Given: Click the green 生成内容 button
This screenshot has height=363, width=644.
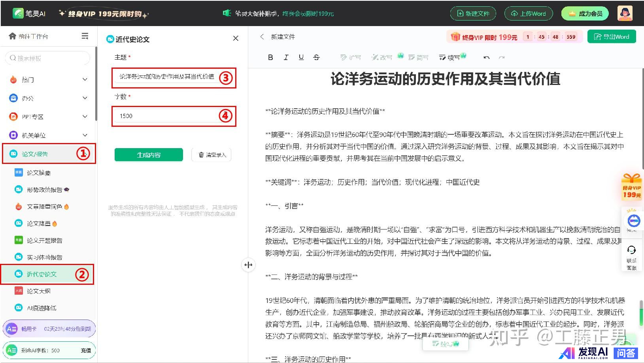Looking at the screenshot, I should (149, 155).
